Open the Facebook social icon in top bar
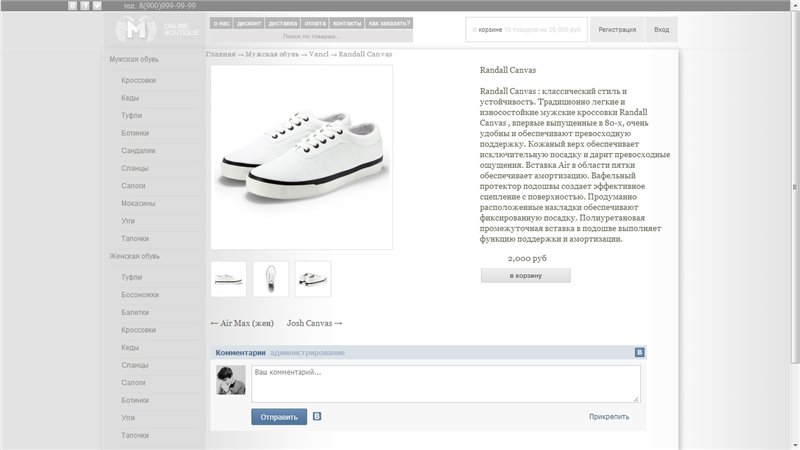800x450 pixels. tap(85, 6)
